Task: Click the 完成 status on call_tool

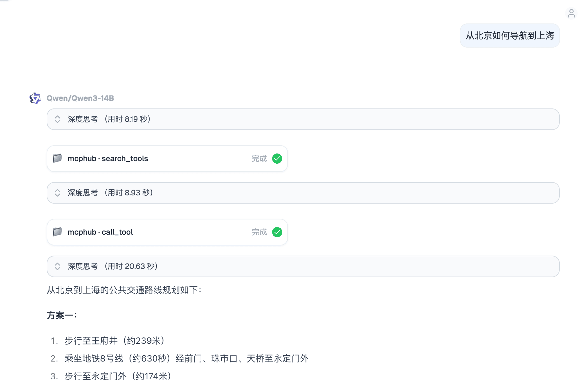Action: pyautogui.click(x=259, y=232)
